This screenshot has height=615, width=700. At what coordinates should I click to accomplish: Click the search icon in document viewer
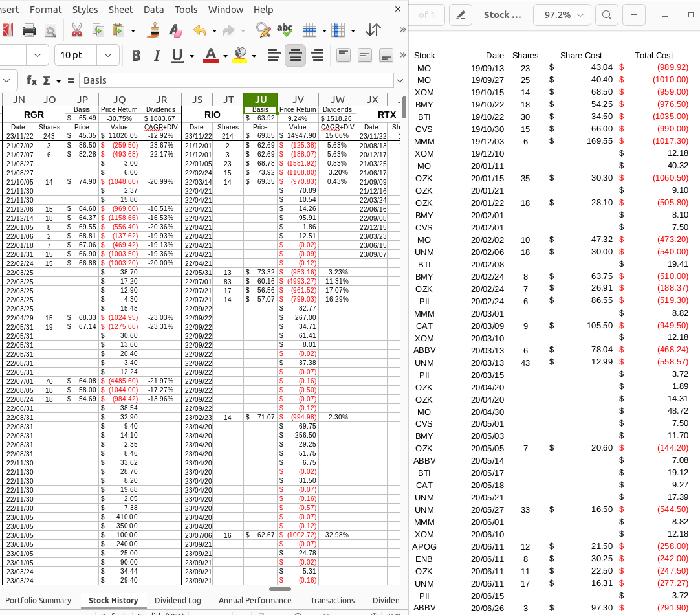pos(606,15)
